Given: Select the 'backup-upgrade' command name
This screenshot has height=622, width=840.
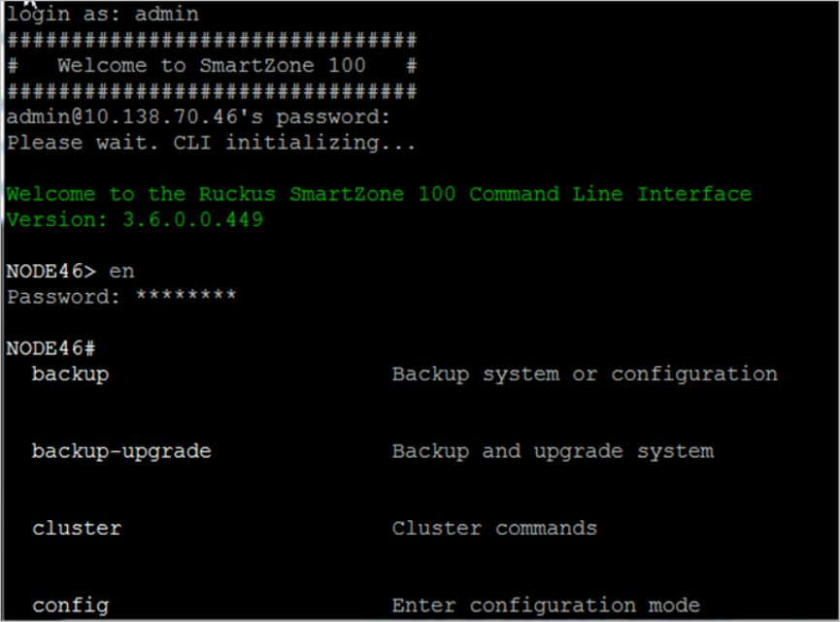Looking at the screenshot, I should [121, 451].
